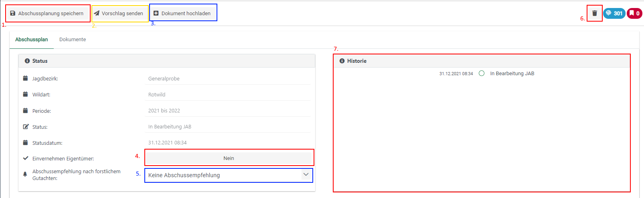Switch to the Dokumente tab
Screen dimensions: 644x198
(x=73, y=40)
